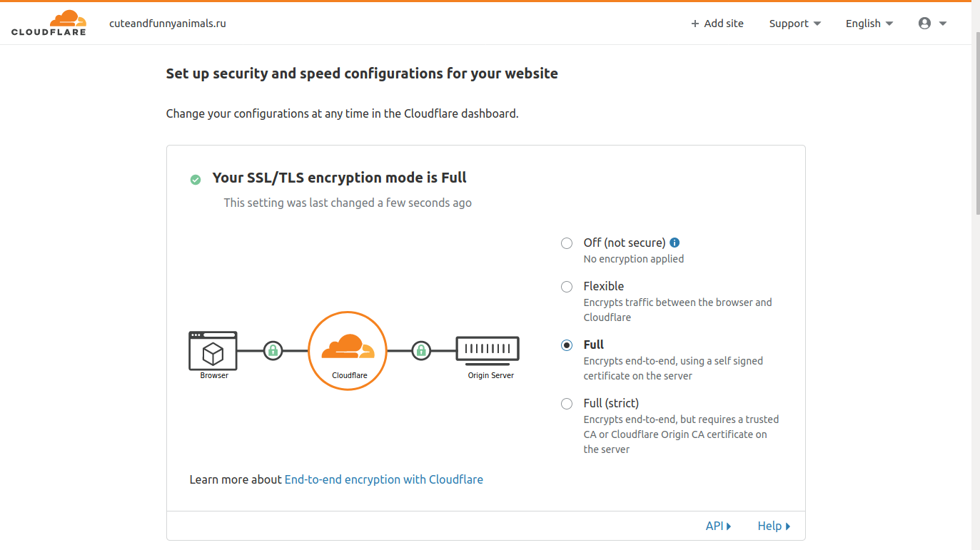Open End-to-end encryption with Cloudflare link
Viewport: 980px width, 550px height.
click(383, 479)
